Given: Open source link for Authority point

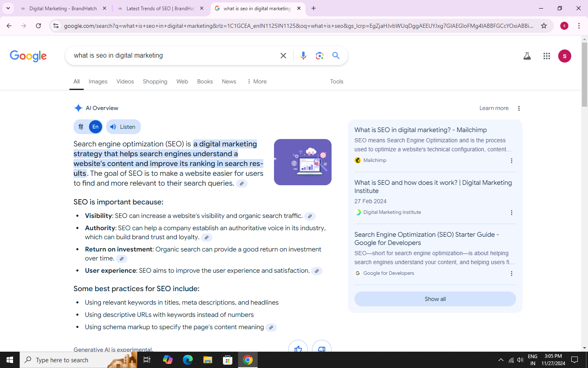Looking at the screenshot, I should point(207,238).
